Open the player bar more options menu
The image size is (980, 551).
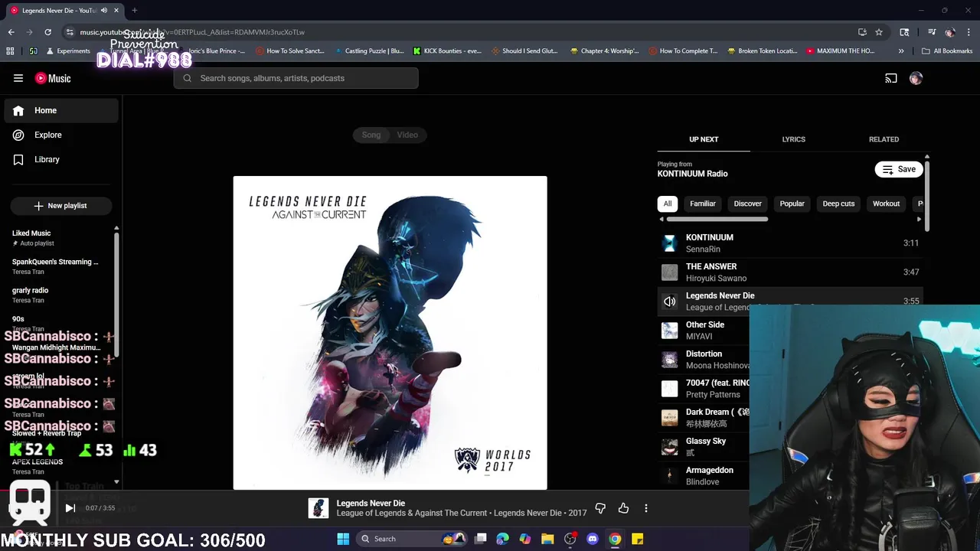tap(645, 508)
